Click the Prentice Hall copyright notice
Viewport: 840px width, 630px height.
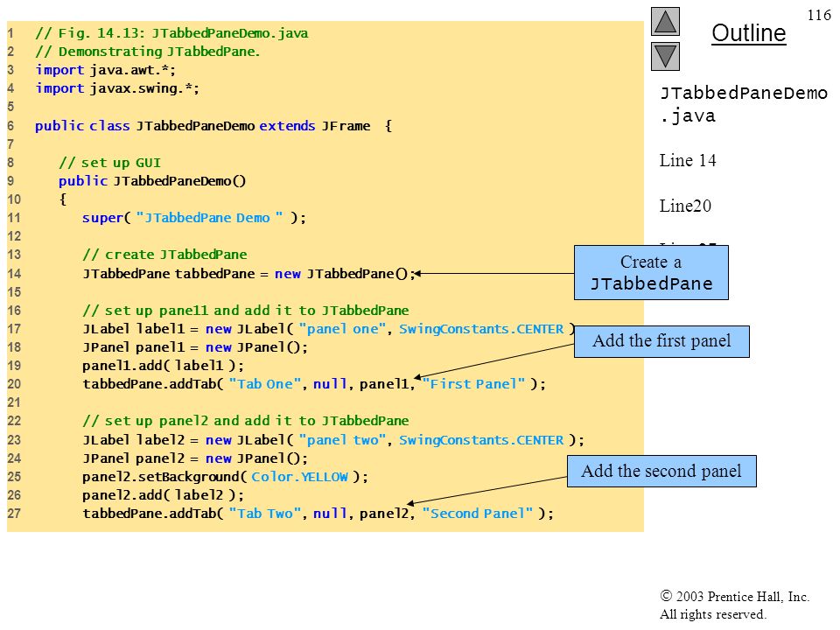(x=734, y=605)
